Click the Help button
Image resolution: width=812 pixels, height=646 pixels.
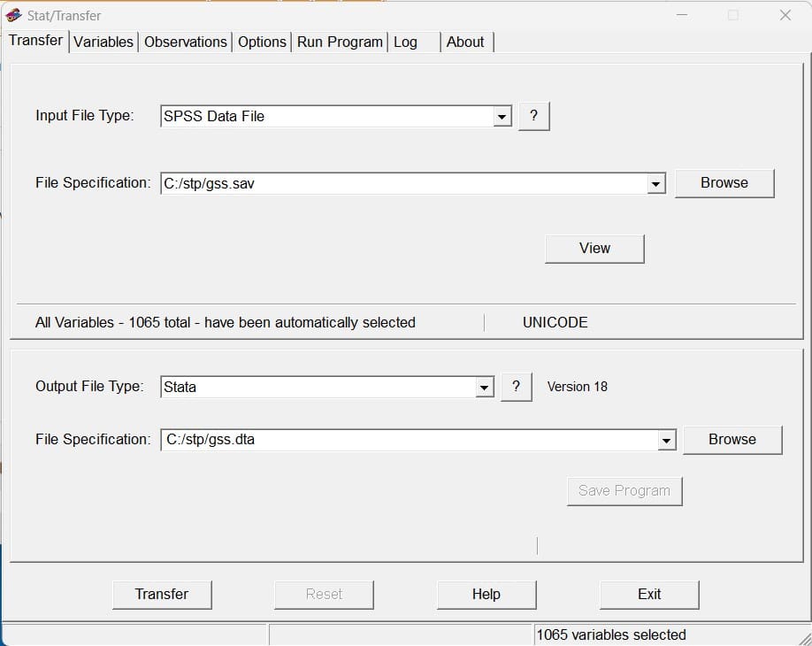point(486,594)
